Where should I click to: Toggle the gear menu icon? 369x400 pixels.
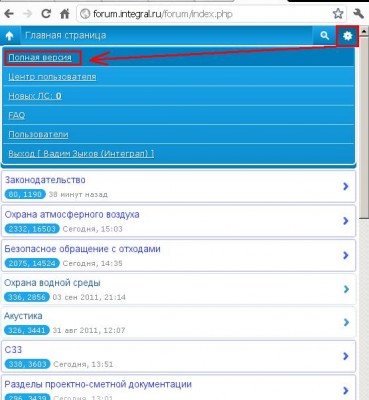pos(347,35)
